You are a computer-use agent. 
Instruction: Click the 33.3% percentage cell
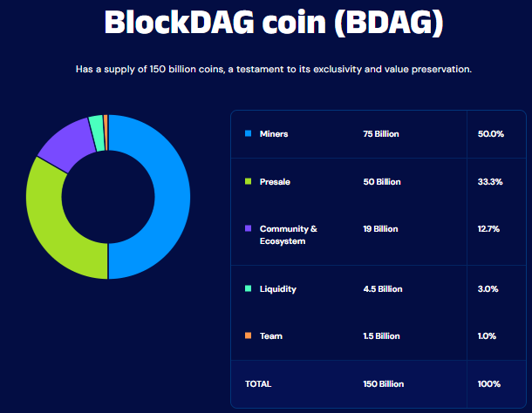[x=490, y=182]
